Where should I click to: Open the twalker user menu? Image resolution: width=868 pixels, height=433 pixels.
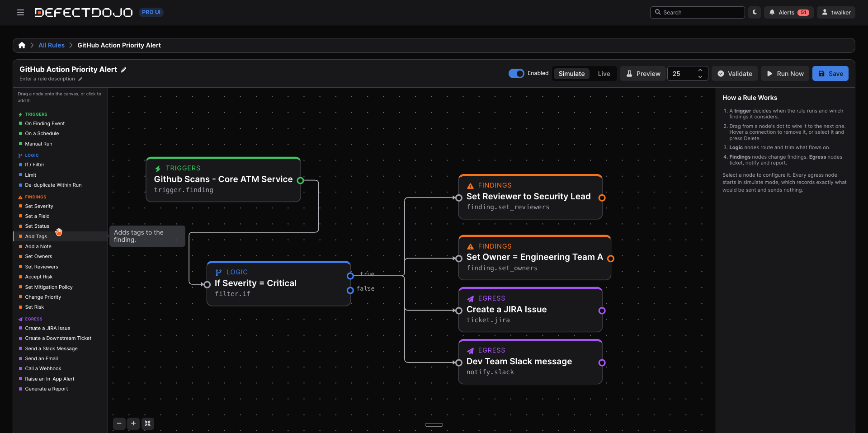point(836,12)
